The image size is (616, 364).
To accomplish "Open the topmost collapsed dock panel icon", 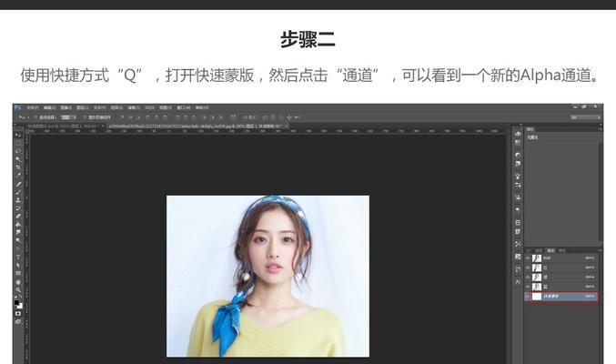I will click(x=518, y=134).
